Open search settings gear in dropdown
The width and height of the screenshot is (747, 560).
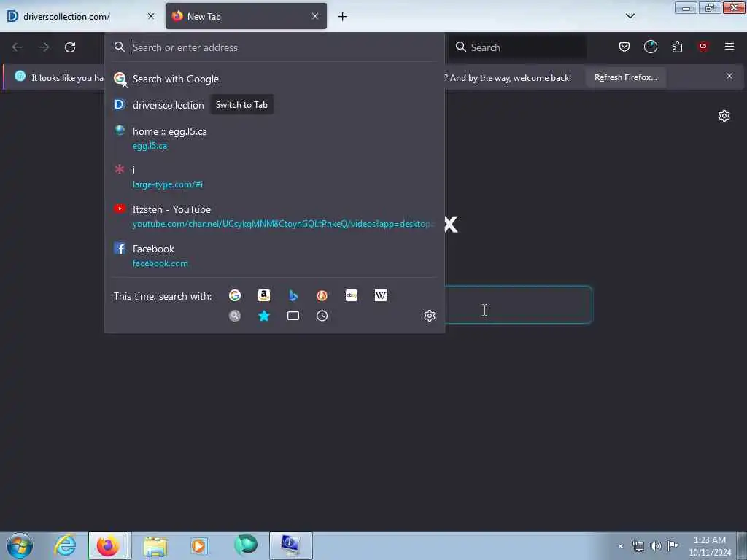[429, 316]
